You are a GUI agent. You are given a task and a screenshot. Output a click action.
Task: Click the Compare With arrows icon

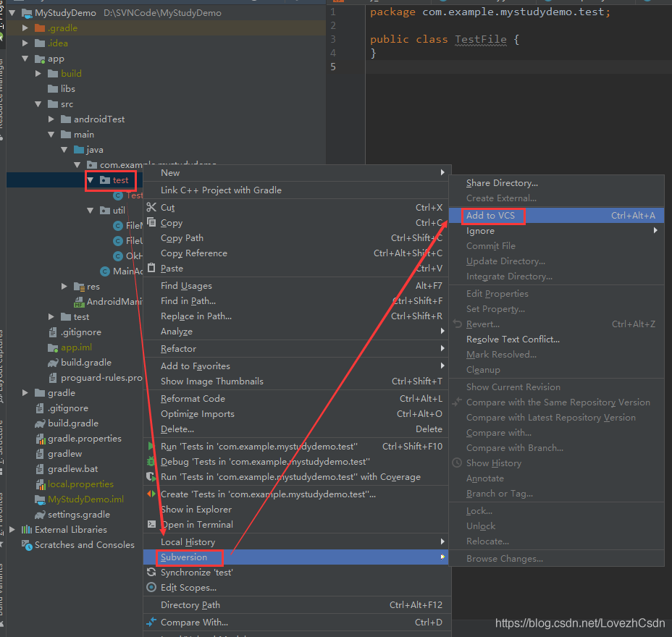[x=151, y=622]
